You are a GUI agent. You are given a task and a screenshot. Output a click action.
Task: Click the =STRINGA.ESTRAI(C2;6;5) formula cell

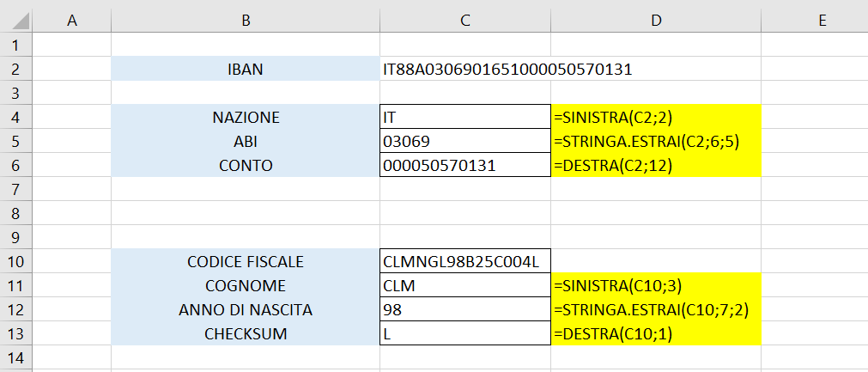point(656,141)
